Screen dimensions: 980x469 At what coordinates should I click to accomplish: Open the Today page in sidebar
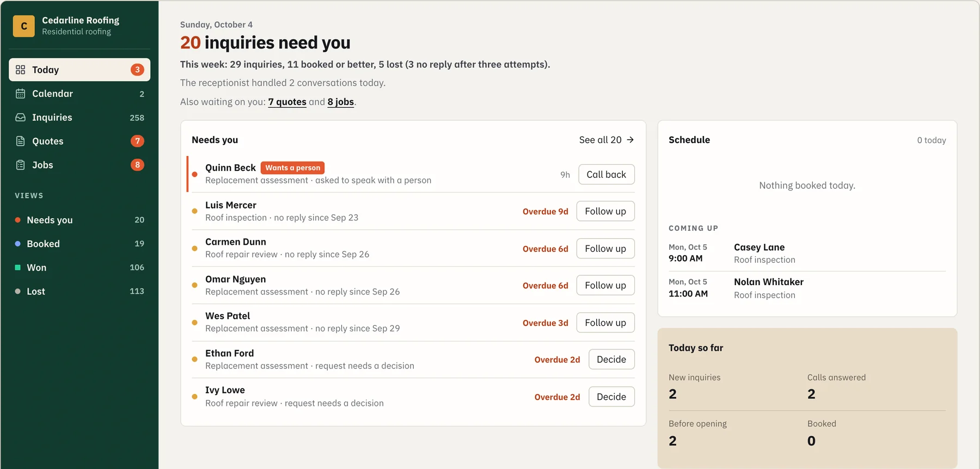(x=79, y=70)
